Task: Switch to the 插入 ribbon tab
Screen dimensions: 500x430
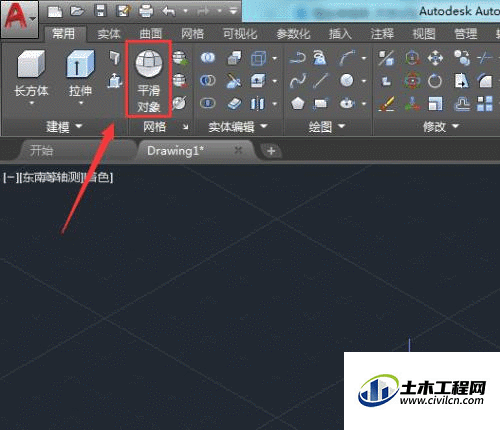Action: (x=340, y=34)
